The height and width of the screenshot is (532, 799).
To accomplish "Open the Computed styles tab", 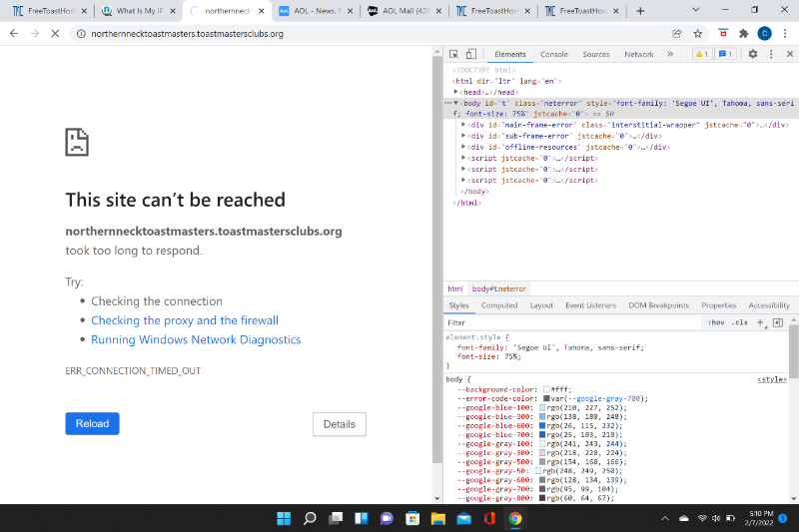I will 498,305.
